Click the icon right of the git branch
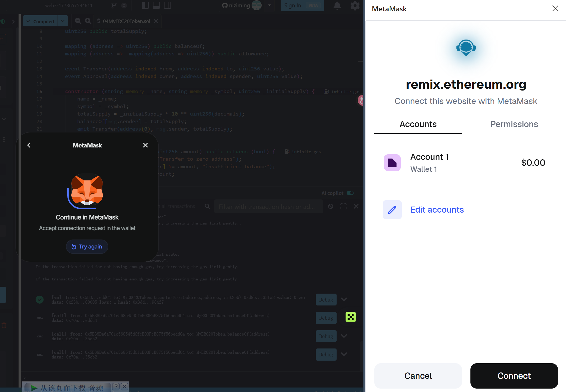566x392 pixels. (124, 6)
